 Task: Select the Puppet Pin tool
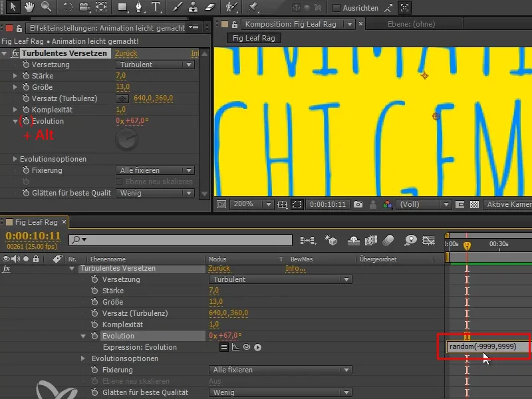point(253,7)
